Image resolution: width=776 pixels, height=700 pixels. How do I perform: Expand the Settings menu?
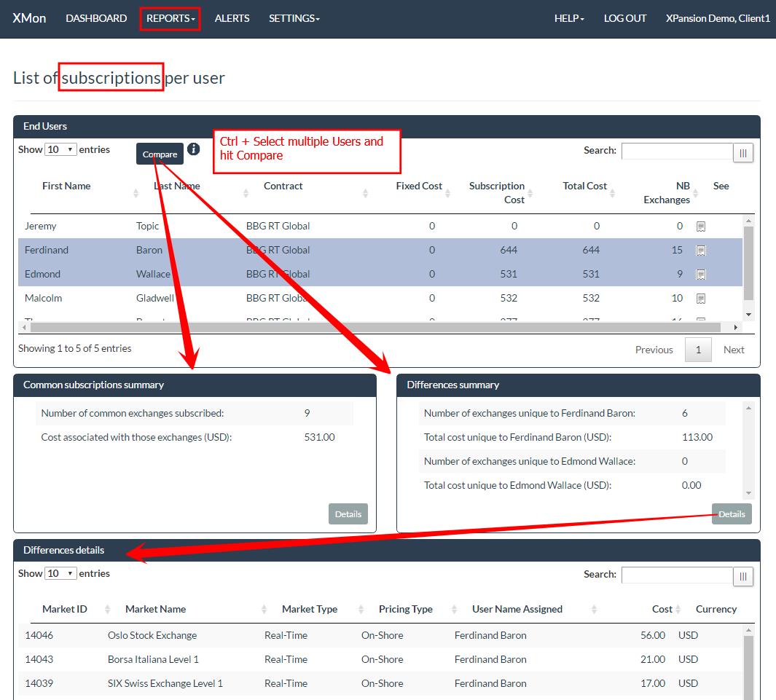(294, 18)
